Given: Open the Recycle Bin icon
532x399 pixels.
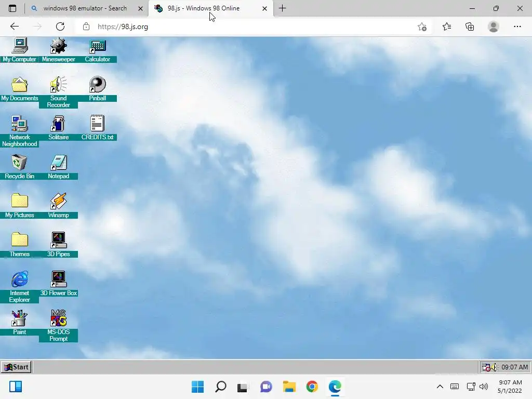Looking at the screenshot, I should (19, 167).
